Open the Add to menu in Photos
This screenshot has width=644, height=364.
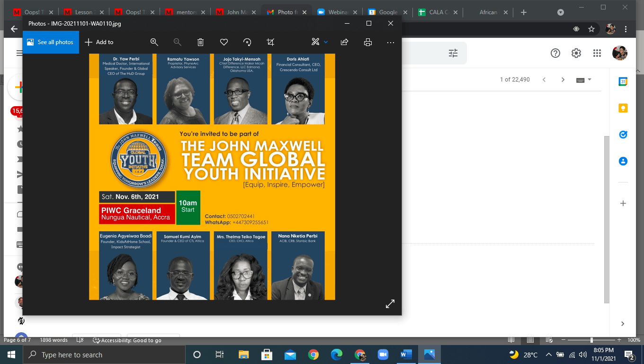(99, 42)
